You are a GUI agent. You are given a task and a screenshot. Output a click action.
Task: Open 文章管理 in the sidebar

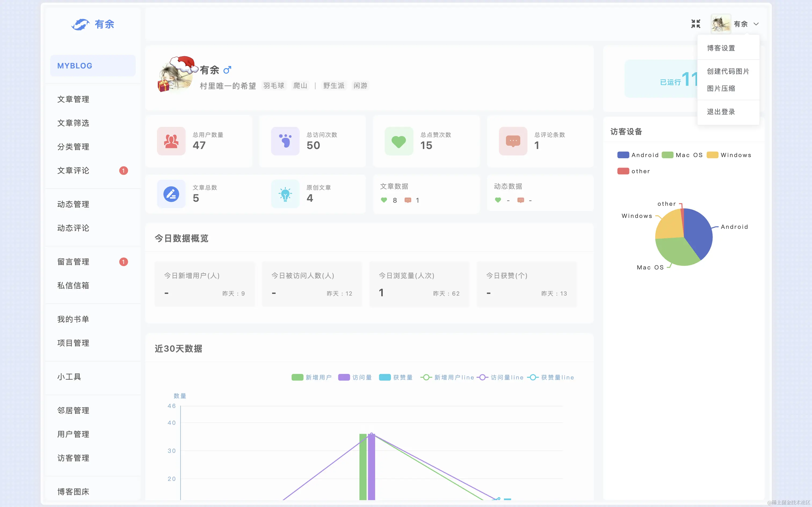coord(73,99)
